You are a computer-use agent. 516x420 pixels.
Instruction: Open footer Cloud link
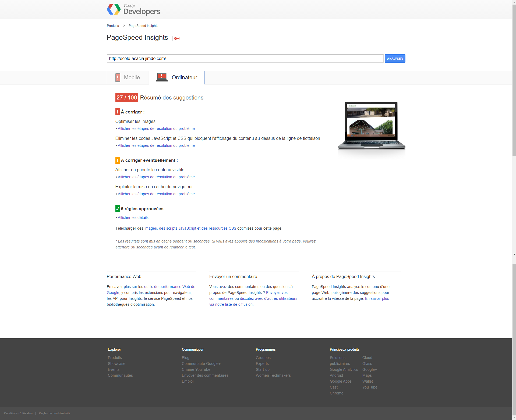(x=367, y=358)
